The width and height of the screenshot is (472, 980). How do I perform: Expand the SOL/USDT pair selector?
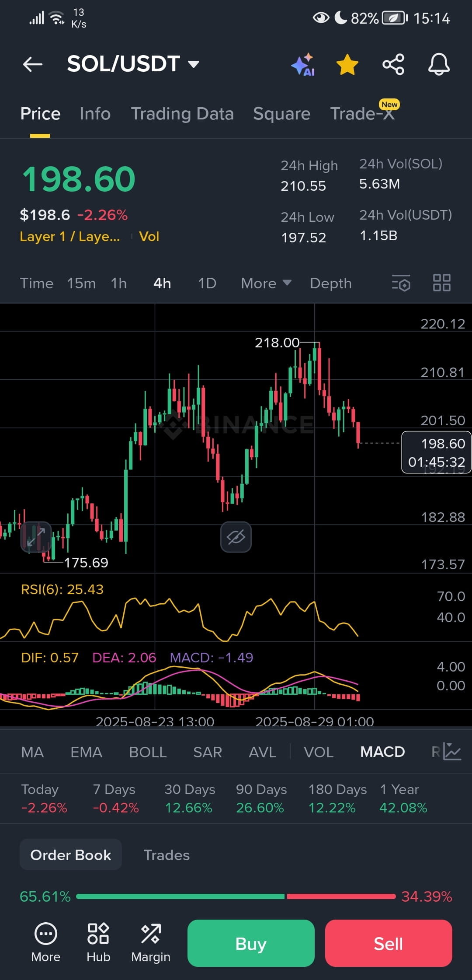point(133,64)
